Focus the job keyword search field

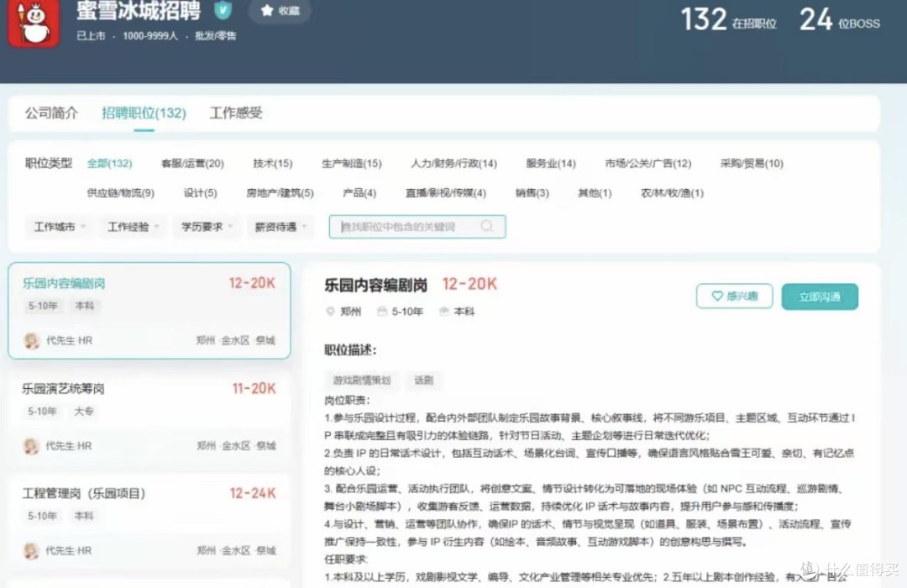[x=417, y=227]
